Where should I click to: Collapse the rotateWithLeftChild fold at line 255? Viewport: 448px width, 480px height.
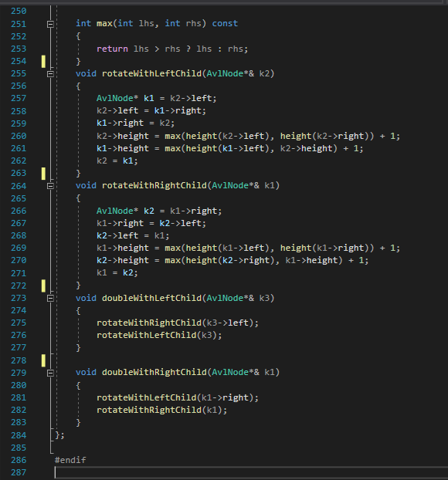50,74
